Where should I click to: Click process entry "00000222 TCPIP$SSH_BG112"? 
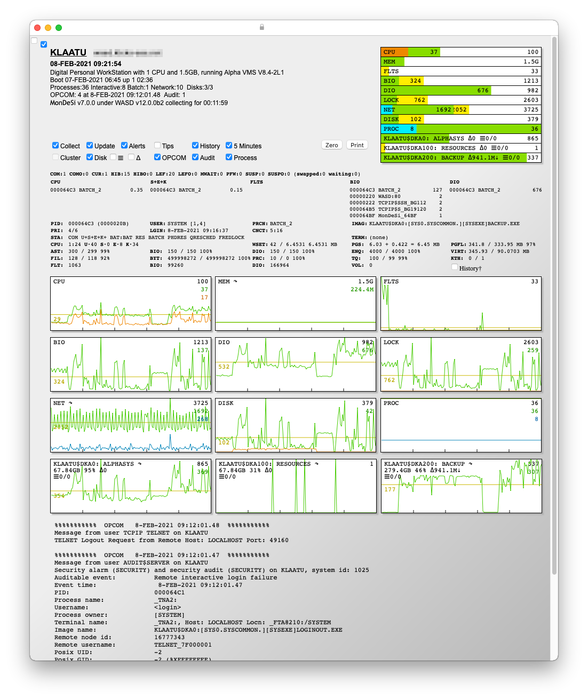pos(388,203)
